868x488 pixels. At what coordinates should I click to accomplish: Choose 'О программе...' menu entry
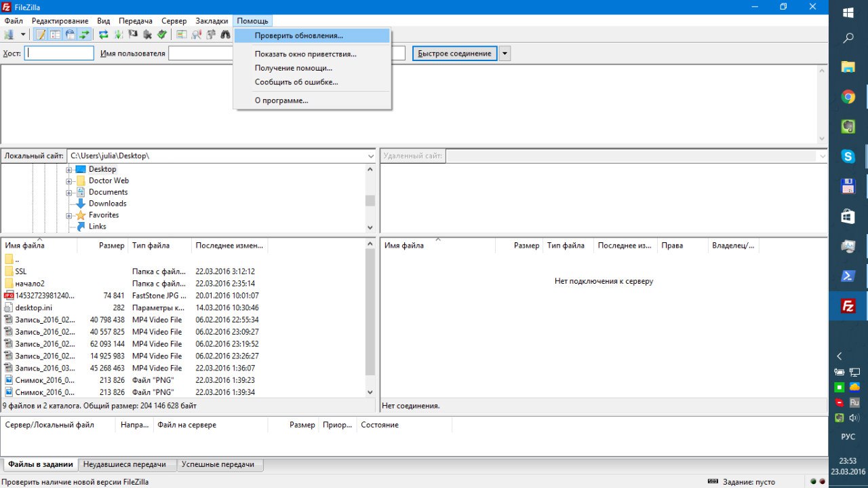[x=281, y=100]
